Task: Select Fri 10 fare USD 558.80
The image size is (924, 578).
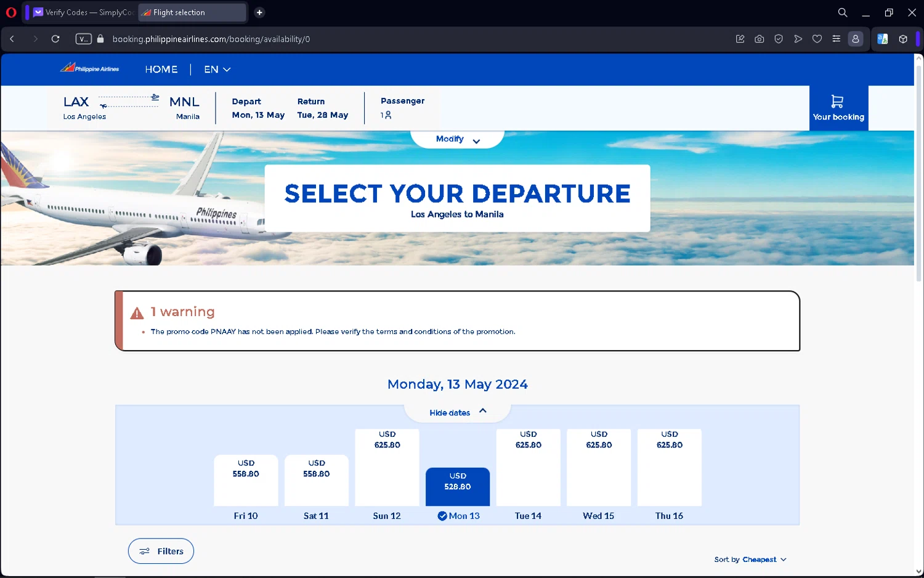Action: [246, 480]
